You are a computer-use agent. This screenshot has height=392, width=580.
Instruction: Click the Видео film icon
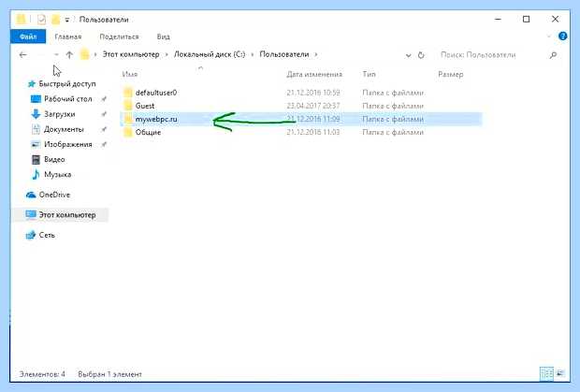(36, 159)
